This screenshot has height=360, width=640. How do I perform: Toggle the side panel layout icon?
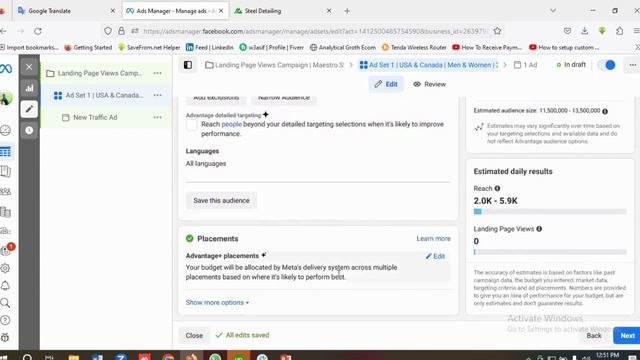pos(188,65)
